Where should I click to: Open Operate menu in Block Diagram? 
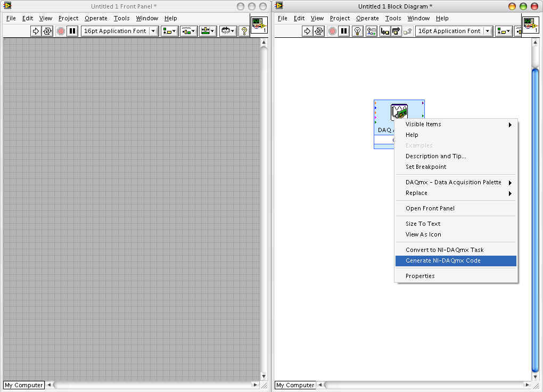pos(367,18)
